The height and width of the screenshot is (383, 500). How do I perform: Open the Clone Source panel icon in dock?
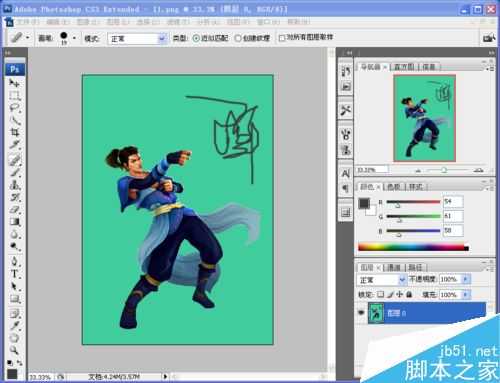tap(346, 149)
